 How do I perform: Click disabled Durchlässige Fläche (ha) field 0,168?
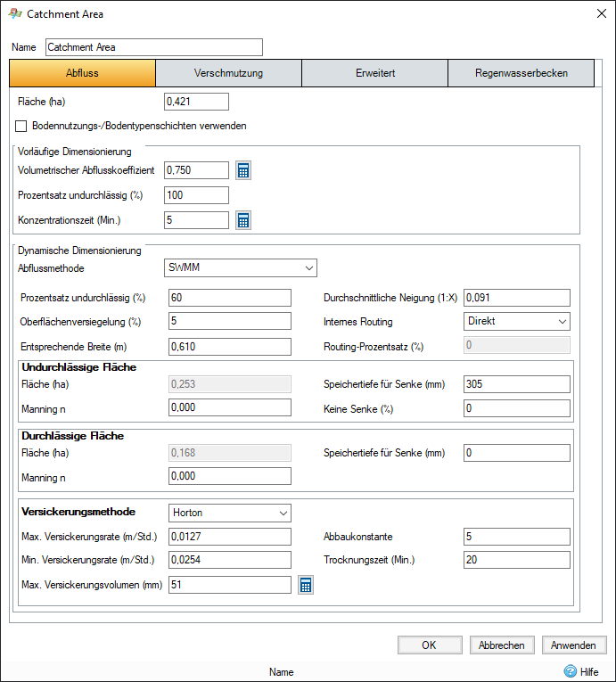click(x=230, y=453)
